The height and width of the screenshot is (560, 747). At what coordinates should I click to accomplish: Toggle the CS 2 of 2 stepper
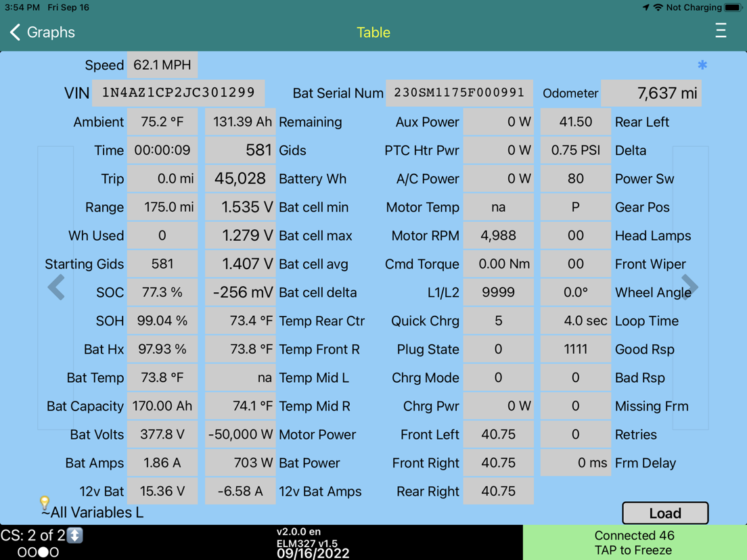75,535
